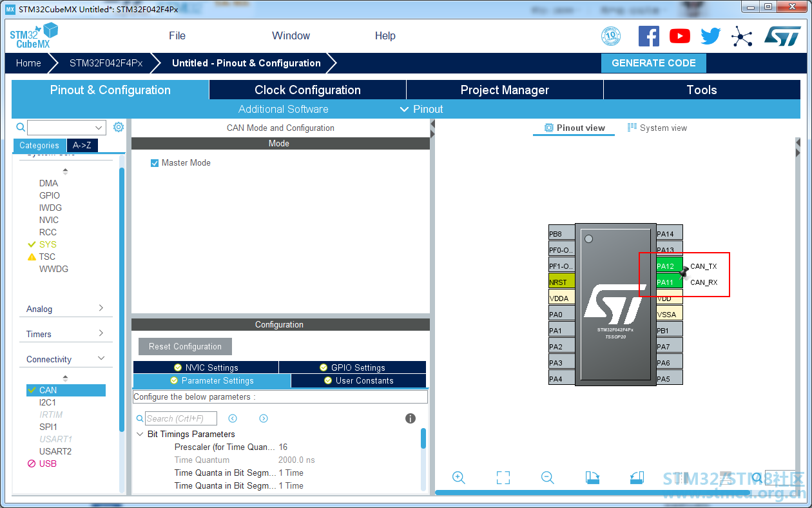Select USART2 in Connectivity list
Viewport: 812px width, 508px height.
(55, 451)
